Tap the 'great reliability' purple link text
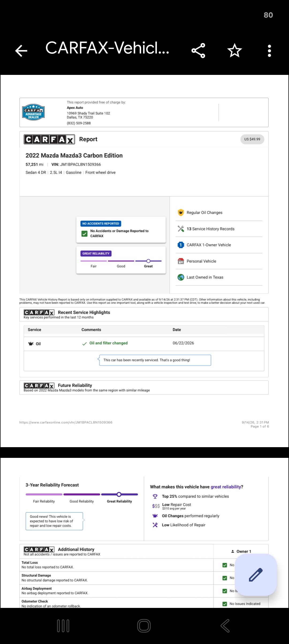This screenshot has width=289, height=644. (x=226, y=487)
